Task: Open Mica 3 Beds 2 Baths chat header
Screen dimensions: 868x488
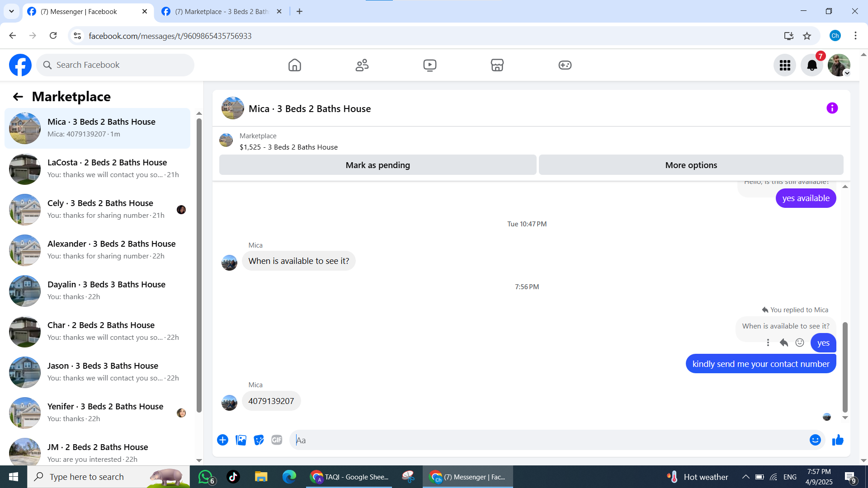Action: (x=310, y=109)
